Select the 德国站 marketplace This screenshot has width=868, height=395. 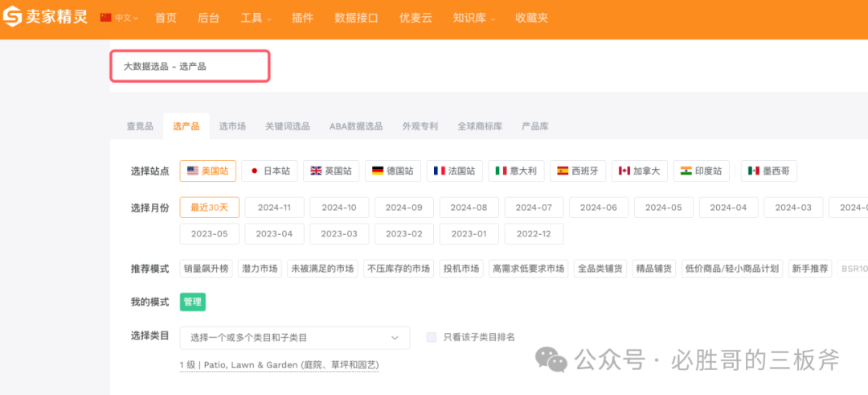coord(393,171)
